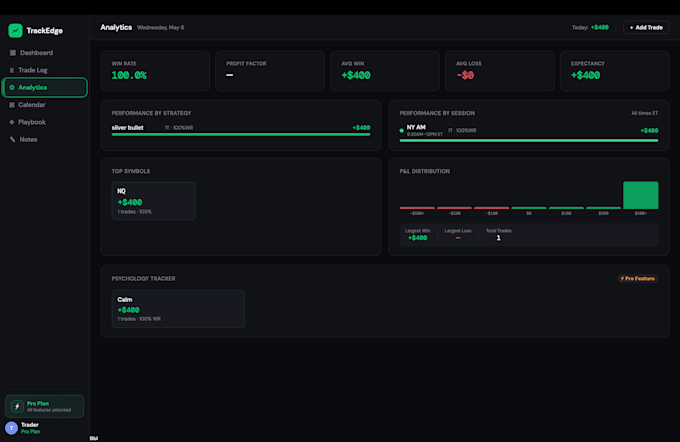Click the Trader avatar circle
The width and height of the screenshot is (680, 442).
tap(11, 428)
